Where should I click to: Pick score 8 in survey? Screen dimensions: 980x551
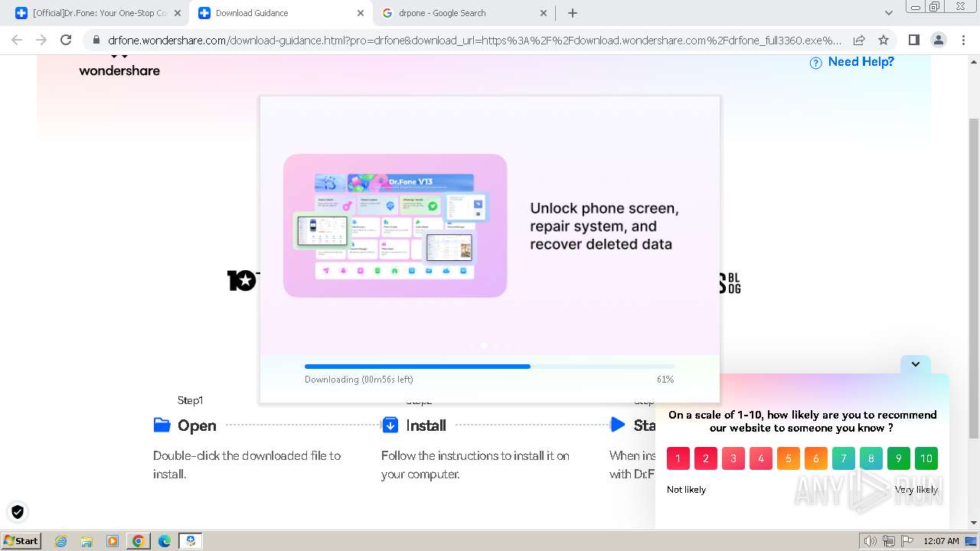coord(871,458)
